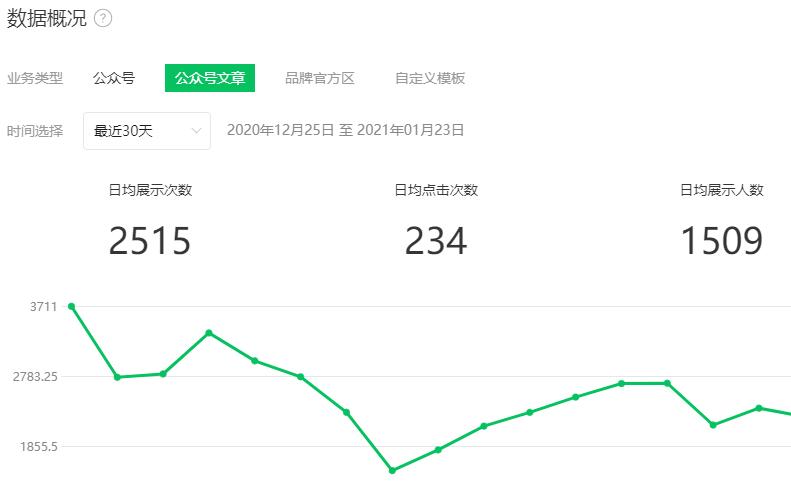The image size is (791, 502).
Task: Click the 234 daily clicks value
Action: click(x=436, y=241)
